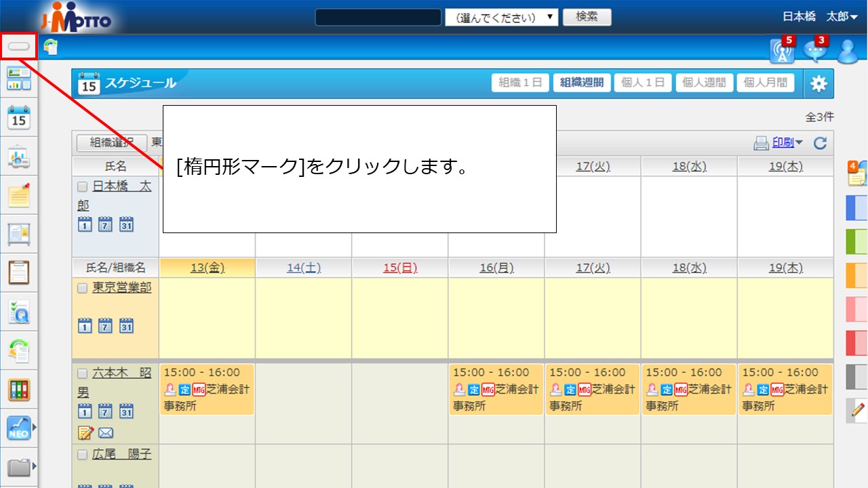Open the settings gear on the schedule header

818,83
